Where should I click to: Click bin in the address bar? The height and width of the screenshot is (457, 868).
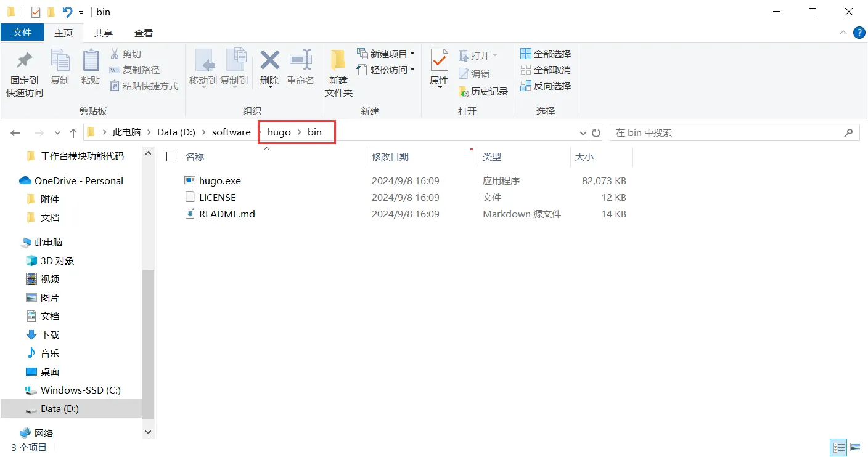click(314, 132)
